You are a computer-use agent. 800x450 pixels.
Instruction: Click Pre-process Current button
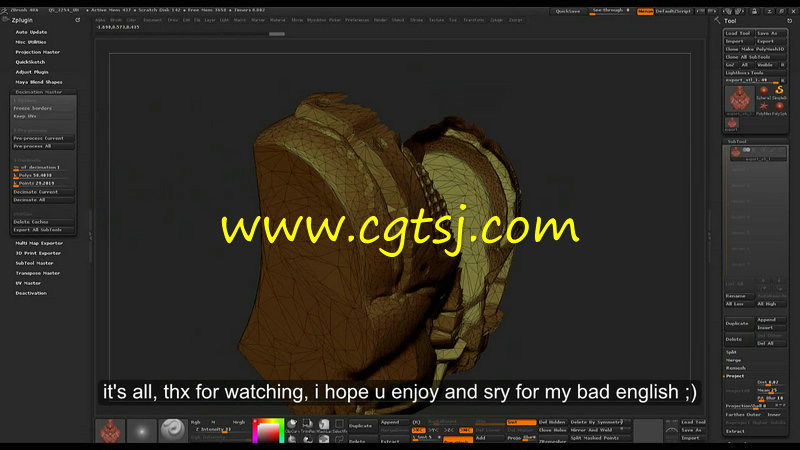pos(43,138)
